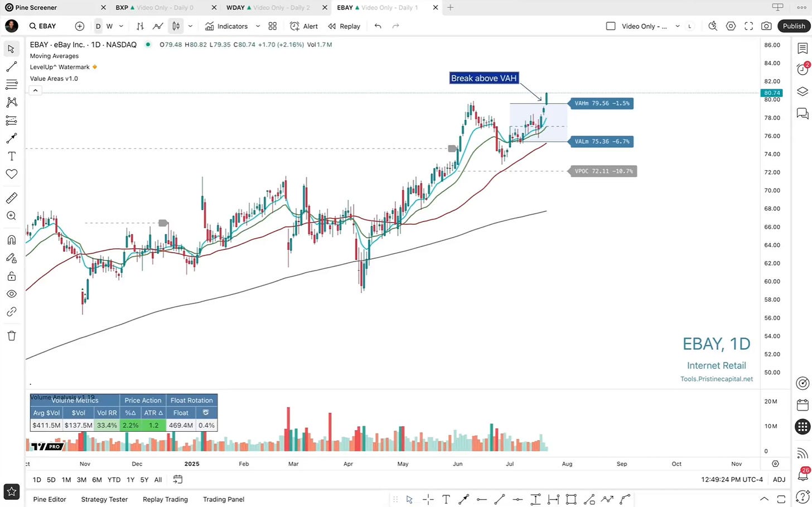
Task: Select the ruler measure tool
Action: (x=11, y=198)
